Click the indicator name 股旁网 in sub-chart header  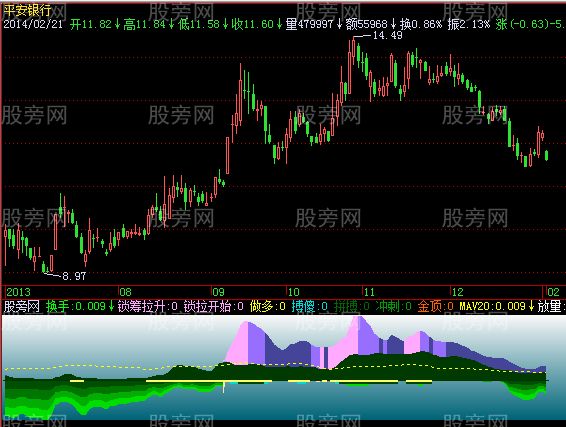pos(21,306)
